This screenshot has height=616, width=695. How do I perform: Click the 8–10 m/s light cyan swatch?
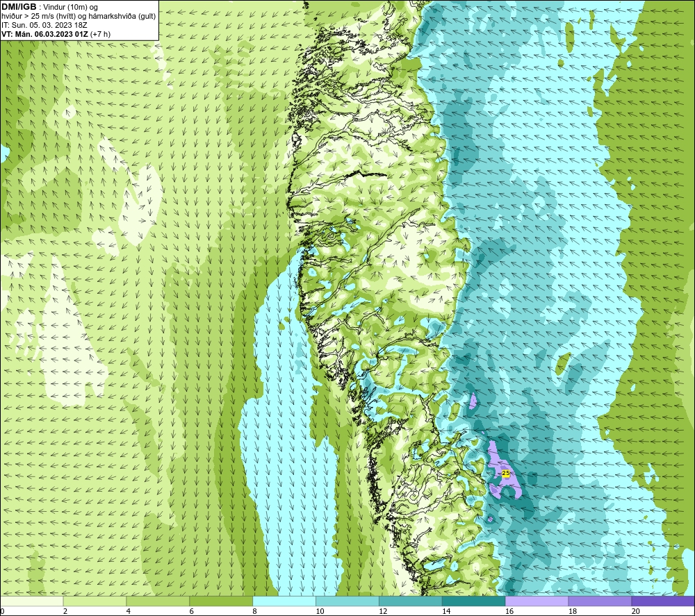click(284, 601)
